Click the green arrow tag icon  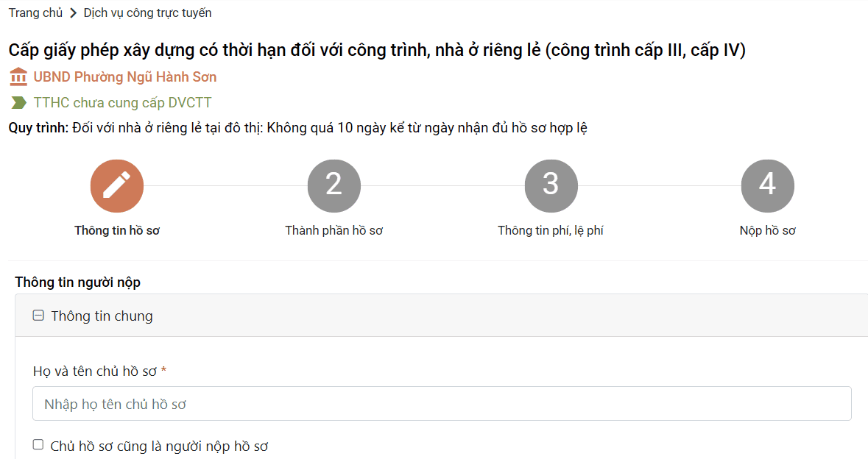tap(18, 103)
